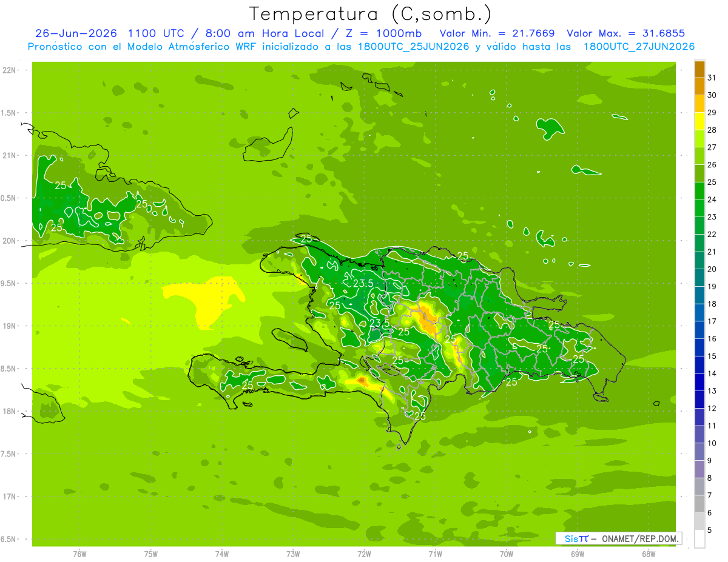Screen dimensions: 728x562
Task: Click the '18N' latitude label
Action: click(9, 411)
